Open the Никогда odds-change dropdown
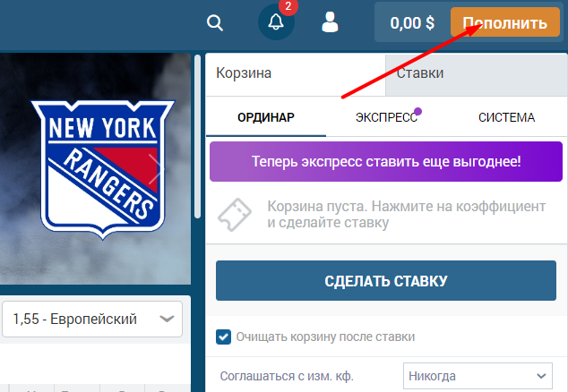 tap(478, 376)
